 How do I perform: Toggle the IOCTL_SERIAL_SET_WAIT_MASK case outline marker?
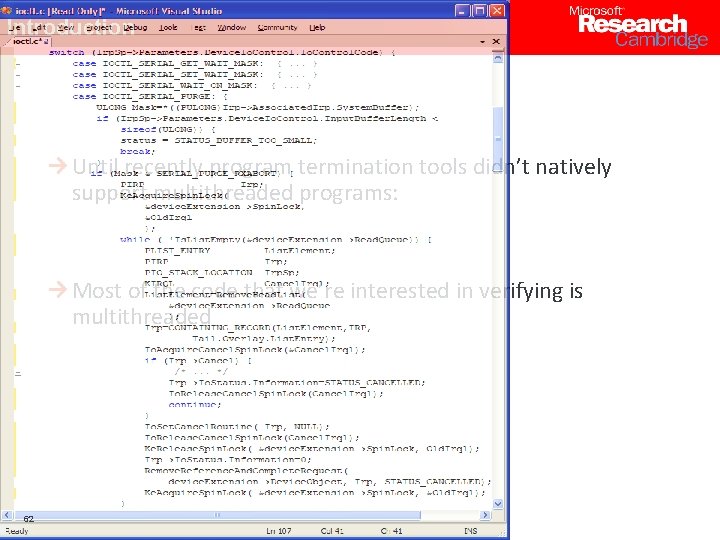18,75
